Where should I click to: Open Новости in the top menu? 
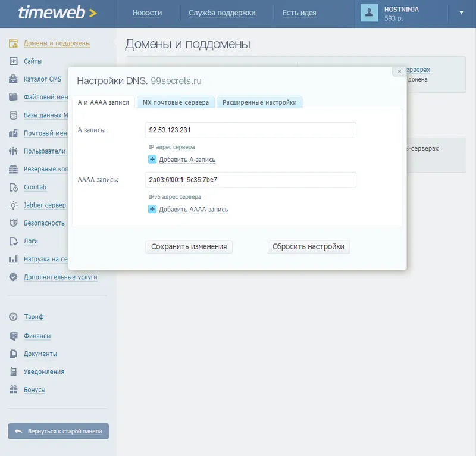click(x=147, y=13)
